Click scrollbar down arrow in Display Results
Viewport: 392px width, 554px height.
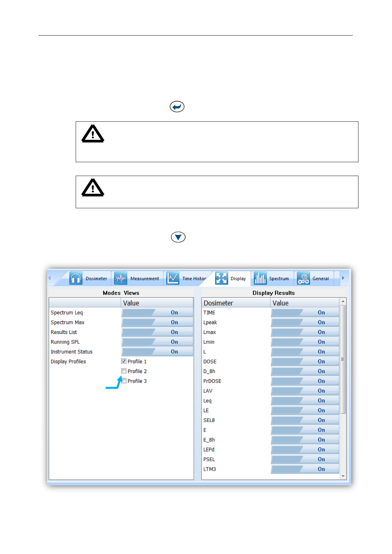[x=343, y=476]
